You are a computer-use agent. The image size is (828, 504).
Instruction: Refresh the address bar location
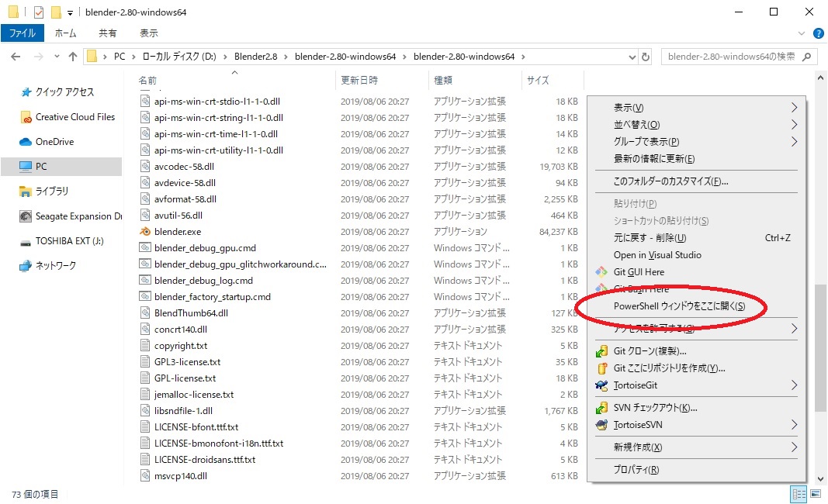[x=646, y=57]
